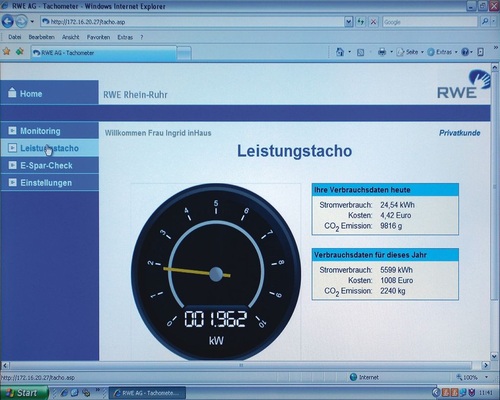Image resolution: width=500 pixels, height=400 pixels.
Task: Open the Extras gear toolbar dropdown
Action: 442,52
